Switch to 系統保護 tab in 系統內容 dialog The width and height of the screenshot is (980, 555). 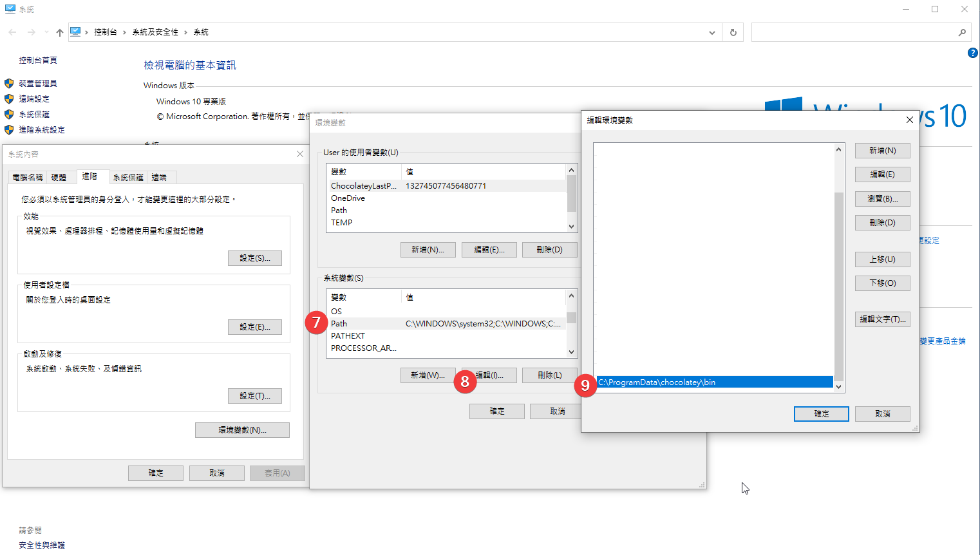(128, 177)
